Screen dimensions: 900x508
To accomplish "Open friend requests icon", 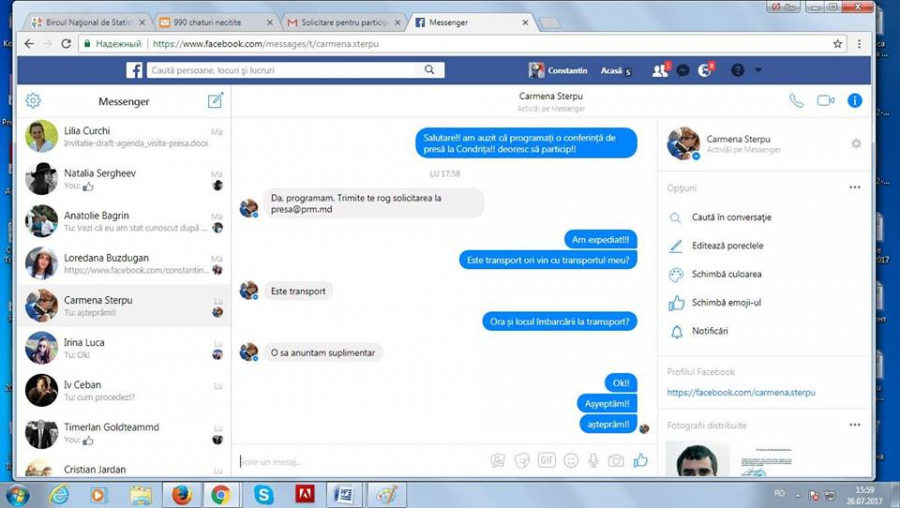I will [x=660, y=70].
